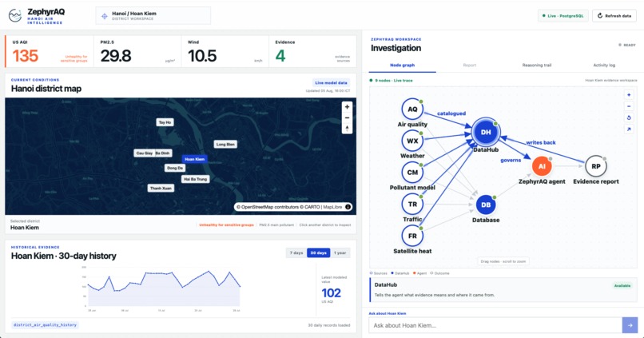Click the 30-day history line chart
644x338 pixels.
tap(164, 288)
